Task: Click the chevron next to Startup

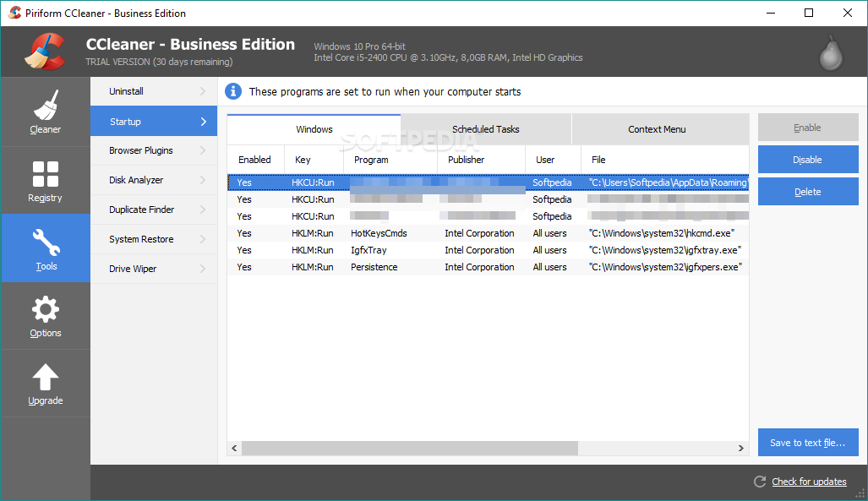Action: point(203,121)
